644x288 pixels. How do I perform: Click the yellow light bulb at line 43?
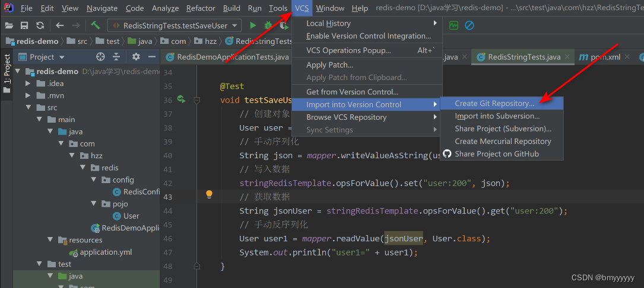[209, 194]
